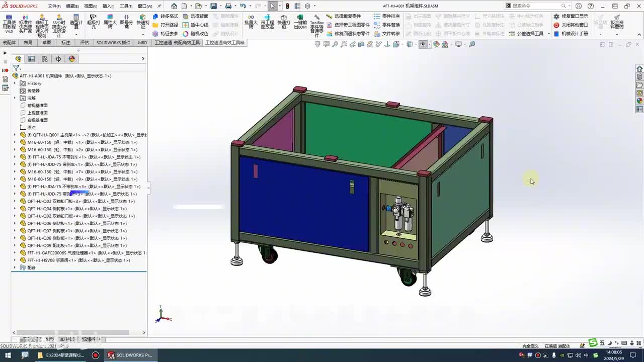Select the 原点 origin in the tree
This screenshot has height=362, width=644.
[31, 128]
